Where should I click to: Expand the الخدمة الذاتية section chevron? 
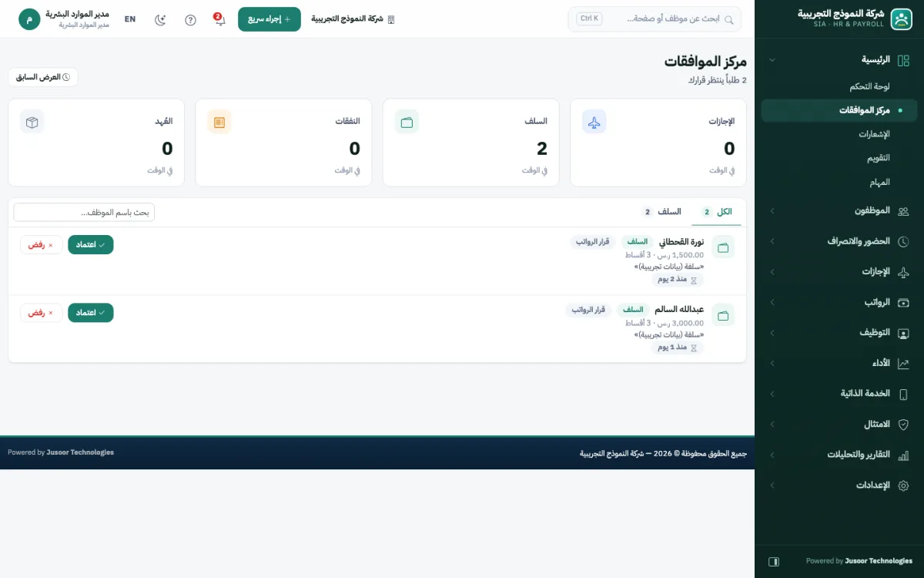pyautogui.click(x=772, y=394)
